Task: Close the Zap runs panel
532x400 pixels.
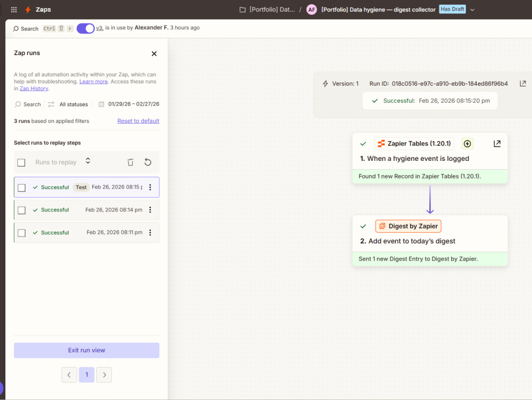Action: click(154, 54)
